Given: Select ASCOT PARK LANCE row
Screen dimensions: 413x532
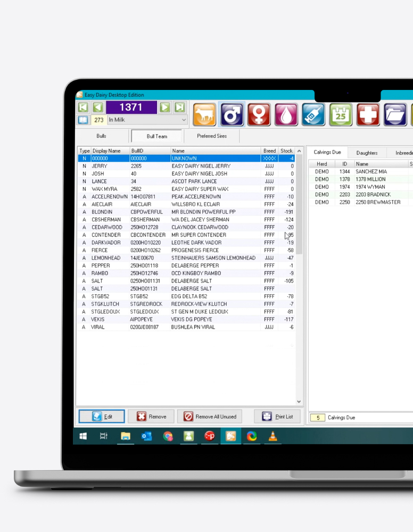Looking at the screenshot, I should [186, 181].
